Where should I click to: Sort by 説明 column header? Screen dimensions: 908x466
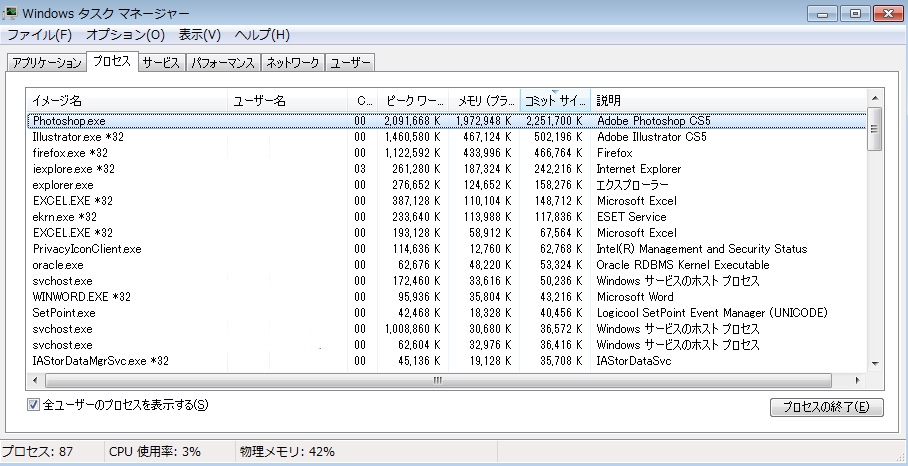[729, 101]
